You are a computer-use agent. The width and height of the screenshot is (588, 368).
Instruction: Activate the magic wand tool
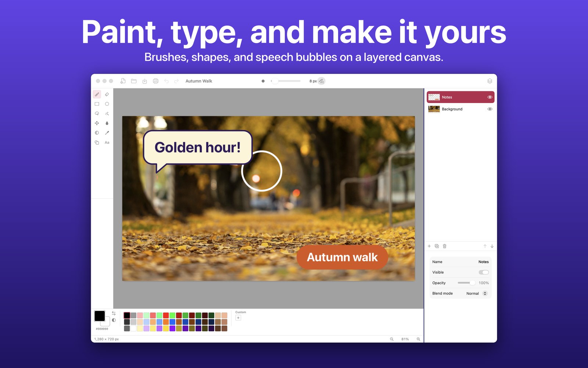[107, 114]
